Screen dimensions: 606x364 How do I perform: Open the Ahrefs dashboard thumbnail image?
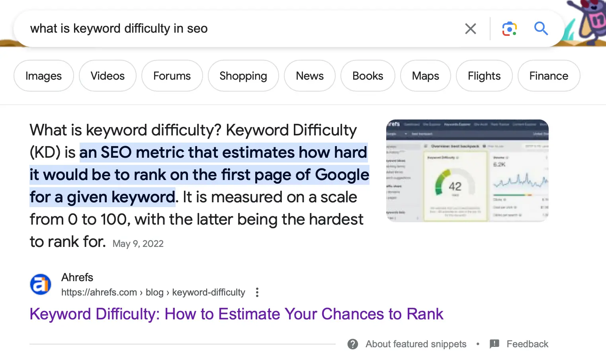pyautogui.click(x=467, y=170)
